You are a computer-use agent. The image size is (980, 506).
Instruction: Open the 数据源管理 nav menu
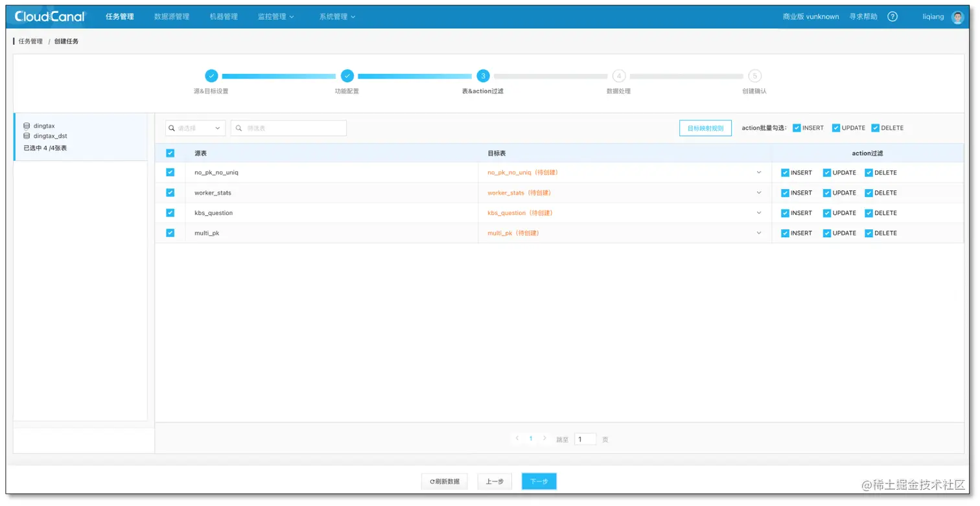pyautogui.click(x=172, y=17)
